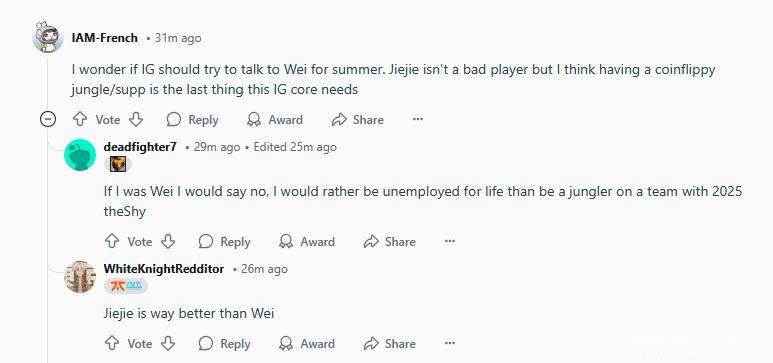Reply to deadfighter7's comment
The height and width of the screenshot is (363, 773).
(x=224, y=241)
